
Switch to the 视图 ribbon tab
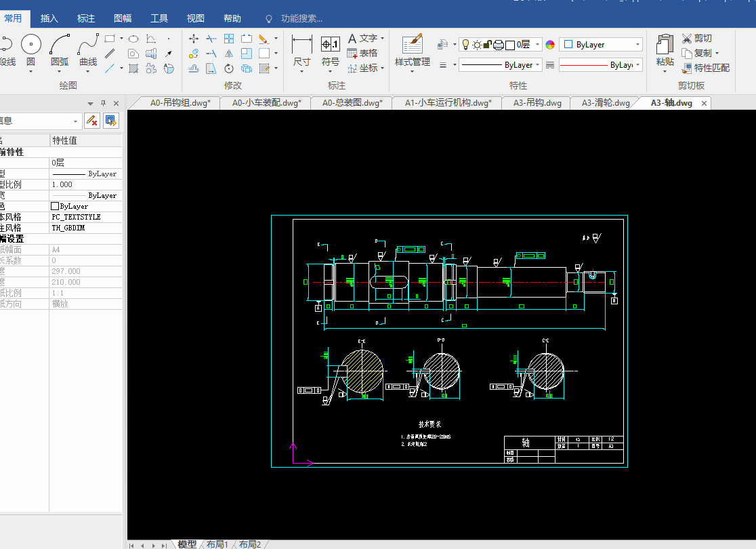195,18
